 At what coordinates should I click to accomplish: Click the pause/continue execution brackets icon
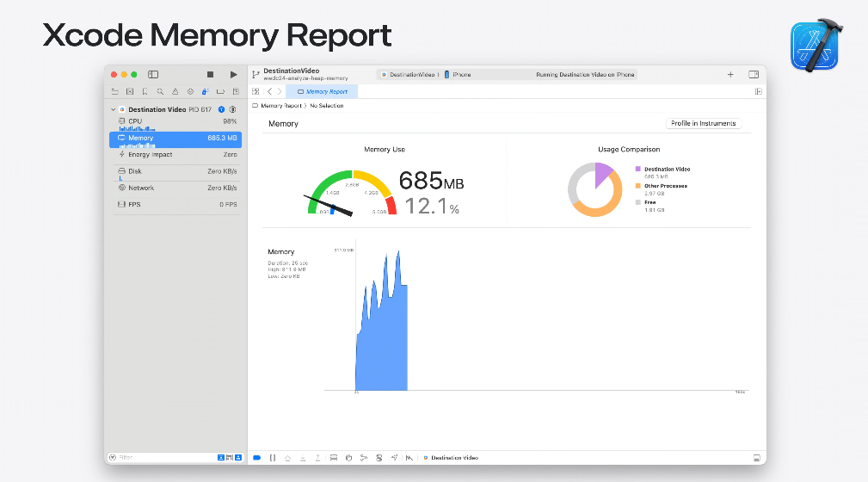(x=273, y=458)
